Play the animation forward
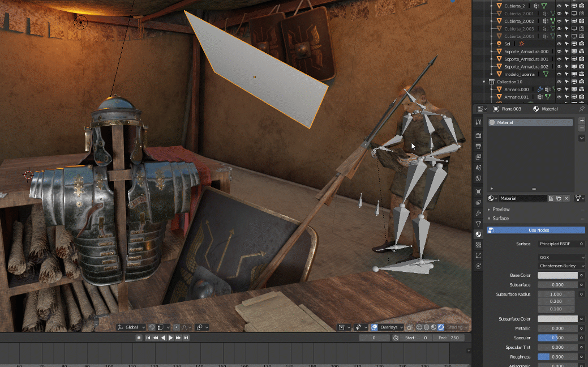Image resolution: width=588 pixels, height=367 pixels. pyautogui.click(x=171, y=338)
